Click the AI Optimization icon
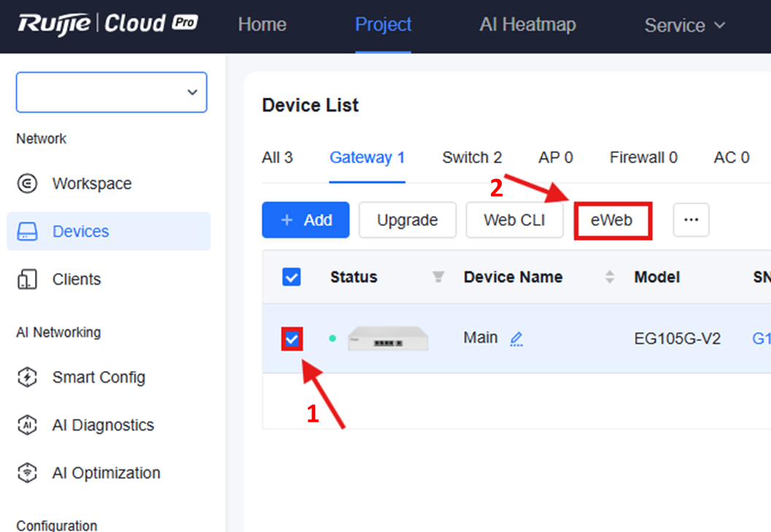The image size is (771, 532). [27, 473]
